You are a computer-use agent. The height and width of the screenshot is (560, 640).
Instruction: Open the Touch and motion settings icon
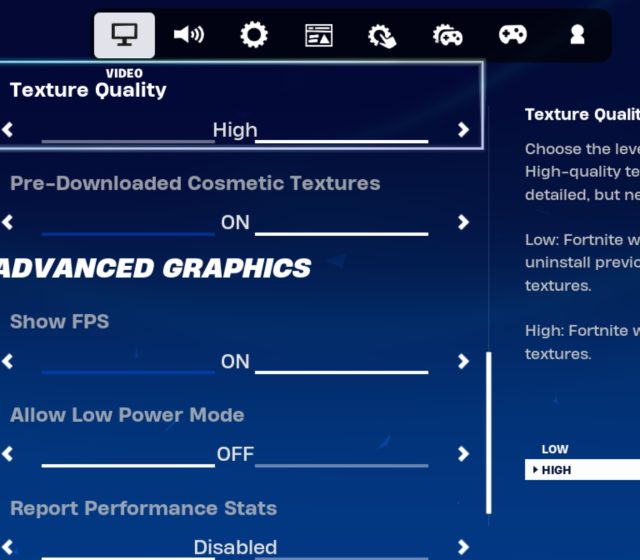(x=382, y=36)
